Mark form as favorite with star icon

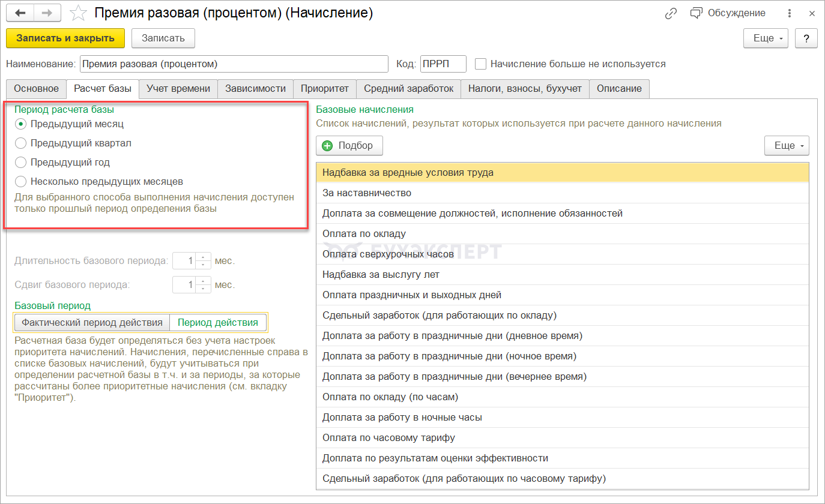click(x=79, y=13)
